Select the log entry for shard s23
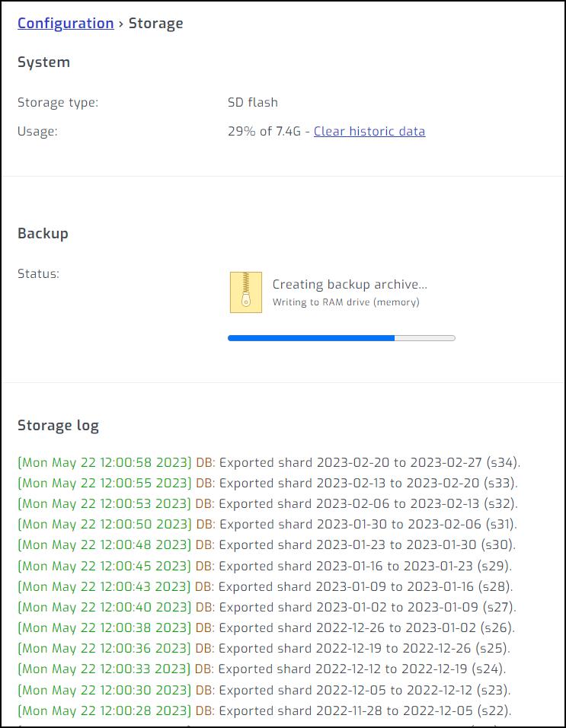Image resolution: width=566 pixels, height=728 pixels. pyautogui.click(x=264, y=690)
